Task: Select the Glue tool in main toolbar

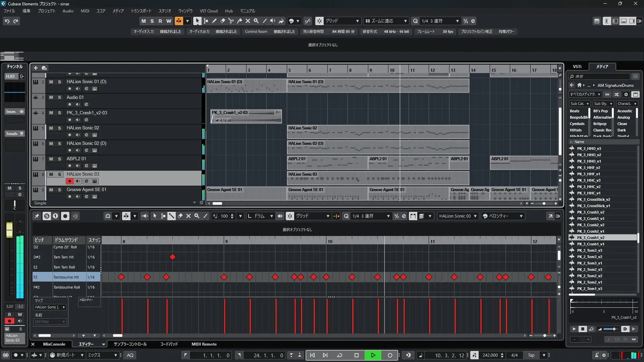Action: pyautogui.click(x=239, y=21)
